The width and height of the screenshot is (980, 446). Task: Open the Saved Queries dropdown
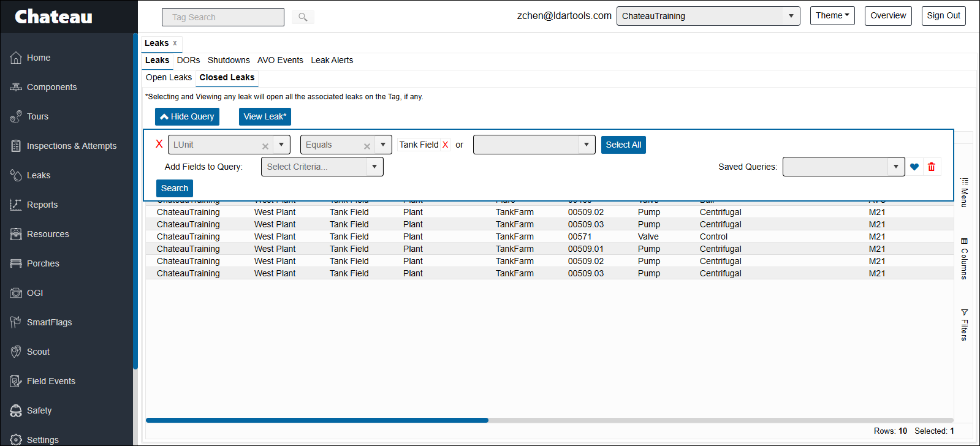pyautogui.click(x=895, y=167)
